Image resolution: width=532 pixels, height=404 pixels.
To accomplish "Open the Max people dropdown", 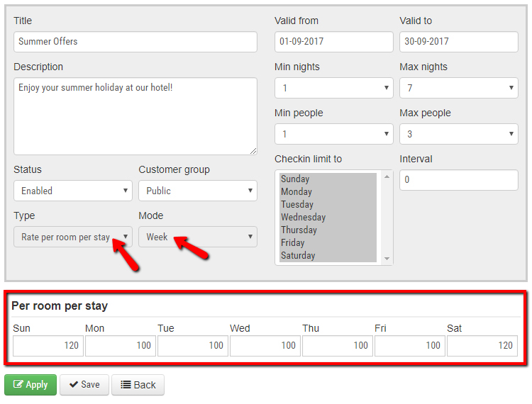I will tap(458, 134).
